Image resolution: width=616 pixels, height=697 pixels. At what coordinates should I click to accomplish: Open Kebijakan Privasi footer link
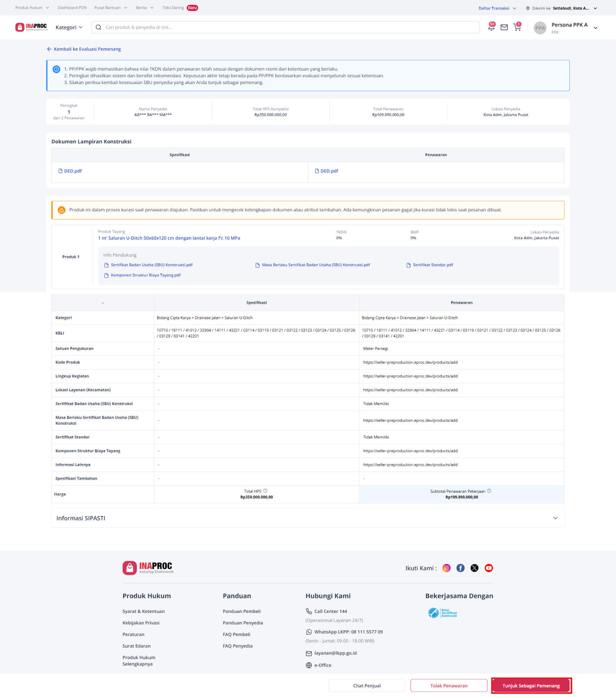[141, 623]
